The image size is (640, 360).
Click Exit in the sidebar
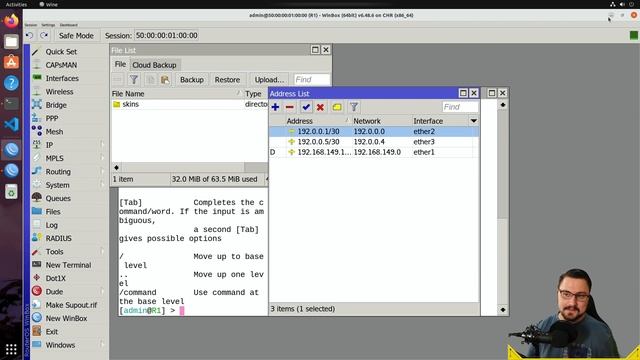pos(51,332)
